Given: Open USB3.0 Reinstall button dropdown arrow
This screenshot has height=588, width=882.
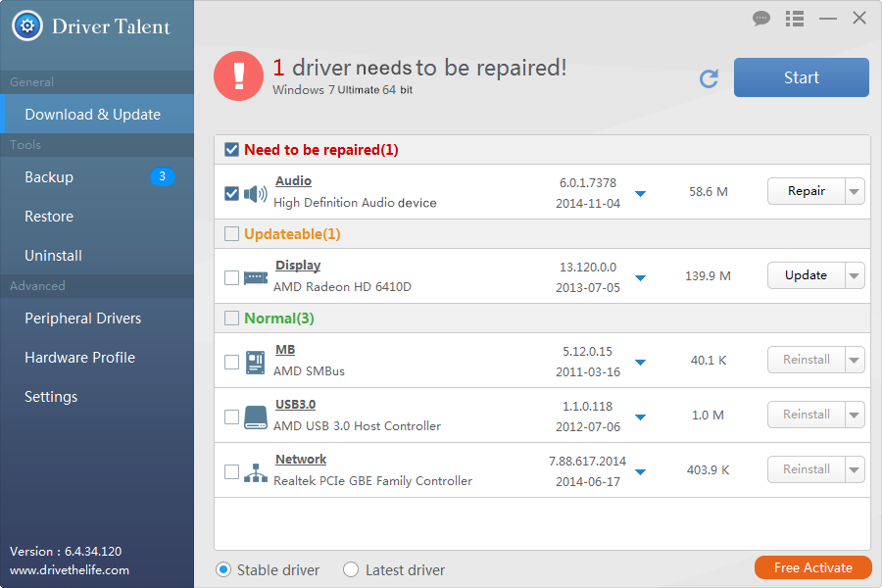Looking at the screenshot, I should pyautogui.click(x=855, y=415).
